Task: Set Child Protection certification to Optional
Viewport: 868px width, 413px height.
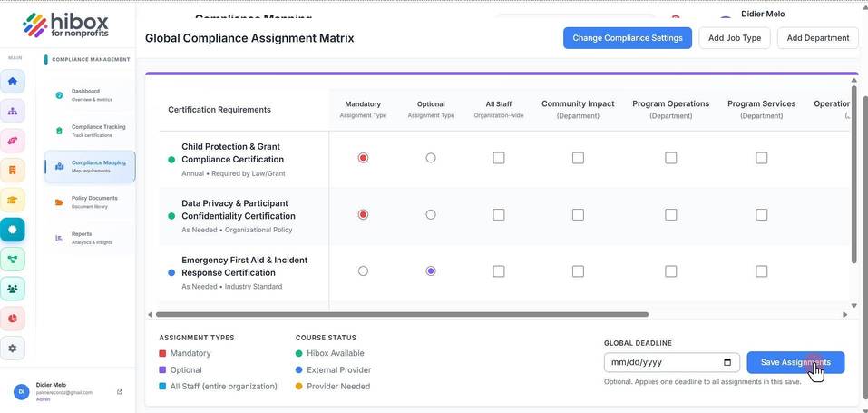Action: 431,158
